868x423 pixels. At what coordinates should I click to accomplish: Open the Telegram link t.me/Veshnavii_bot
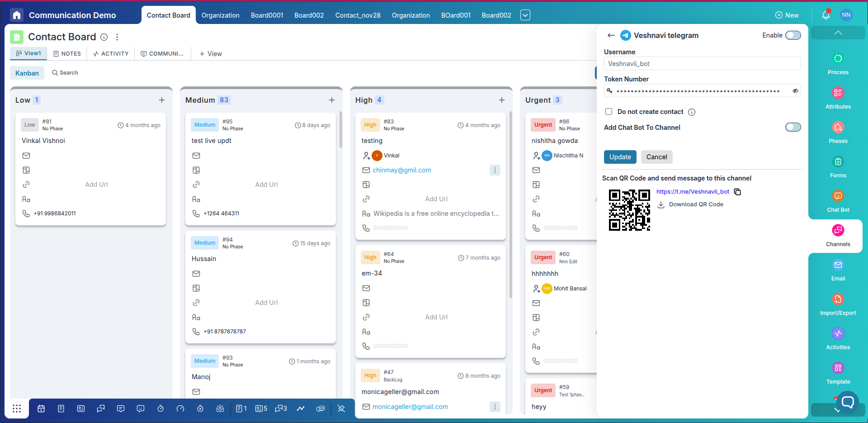pyautogui.click(x=693, y=191)
